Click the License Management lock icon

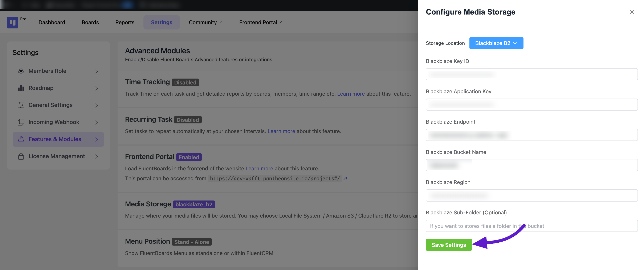21,156
